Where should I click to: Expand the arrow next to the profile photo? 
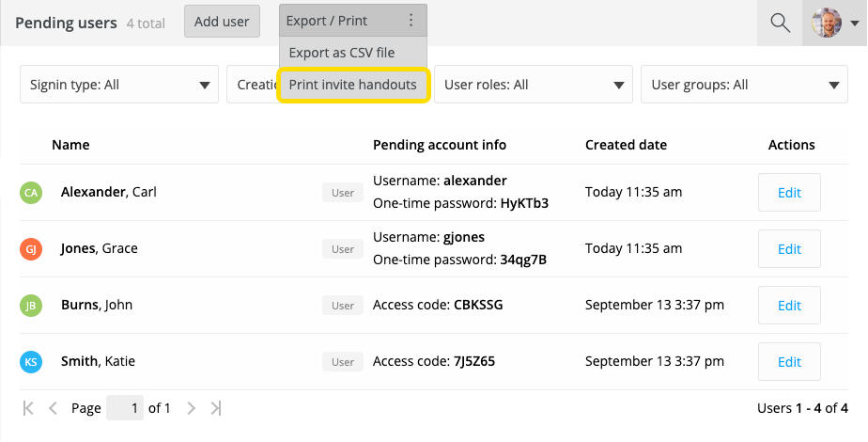(x=854, y=24)
